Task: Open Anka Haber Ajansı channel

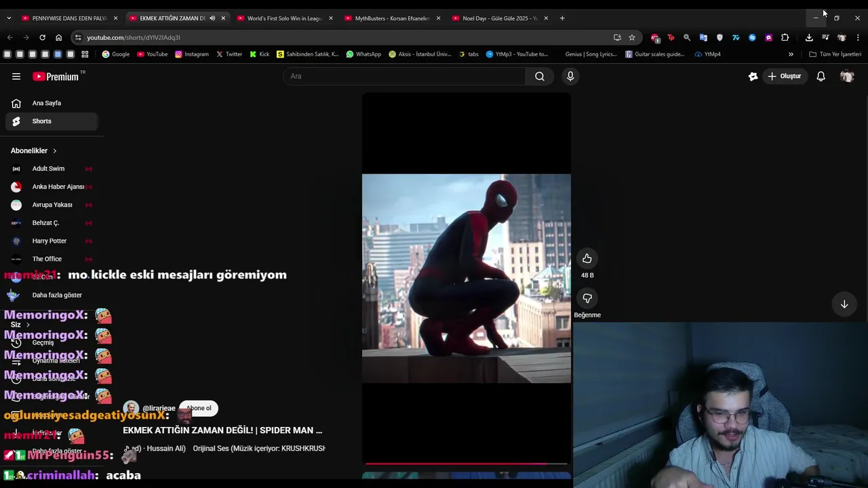Action: click(52, 186)
